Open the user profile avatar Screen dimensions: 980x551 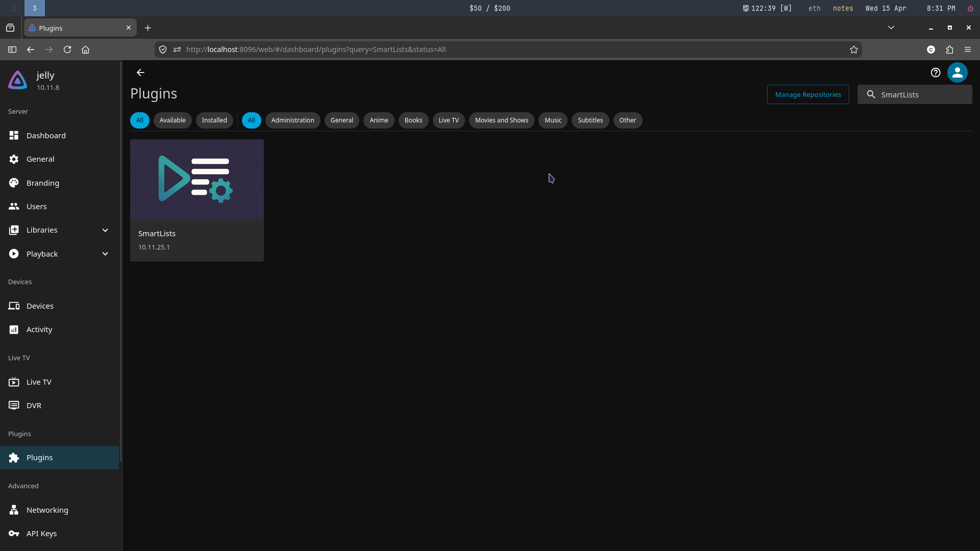958,72
